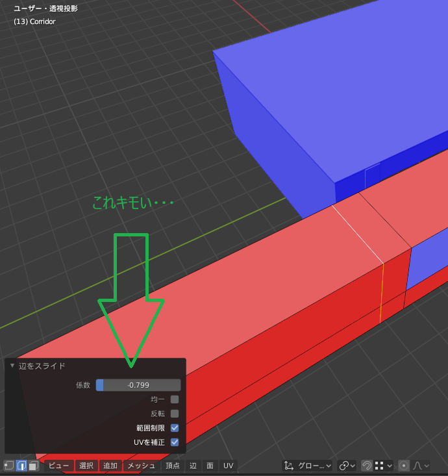Open the proportional editing falloff dropdown

(421, 466)
